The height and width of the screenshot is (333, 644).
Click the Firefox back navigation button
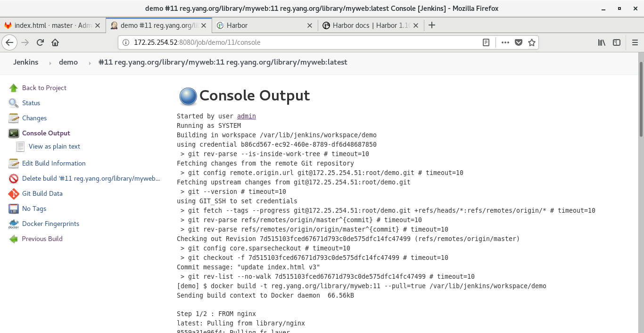(10, 42)
